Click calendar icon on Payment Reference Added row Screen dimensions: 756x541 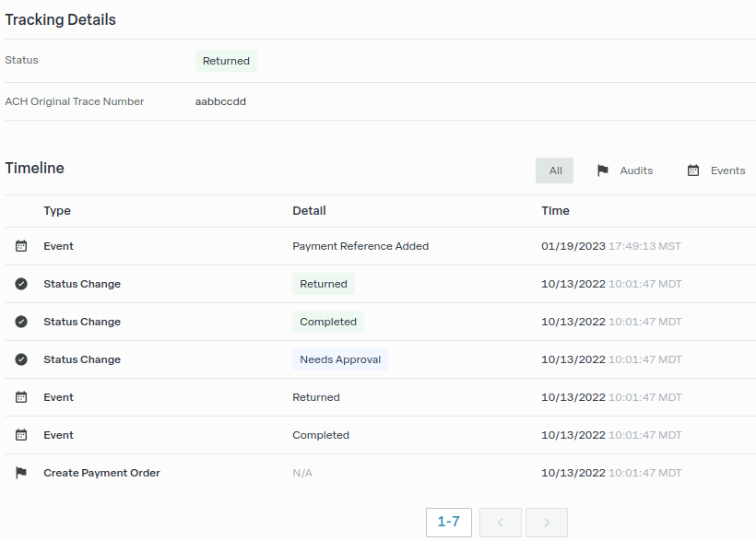click(x=21, y=246)
